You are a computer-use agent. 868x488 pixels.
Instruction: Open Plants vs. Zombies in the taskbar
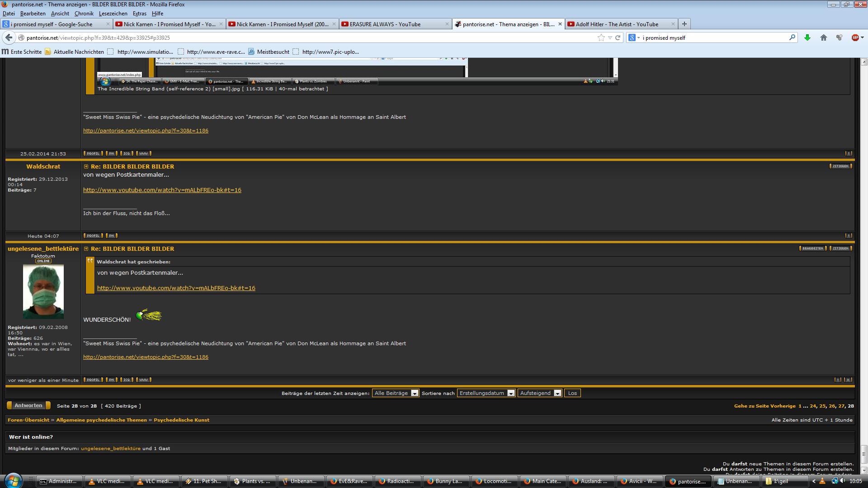[x=252, y=481]
